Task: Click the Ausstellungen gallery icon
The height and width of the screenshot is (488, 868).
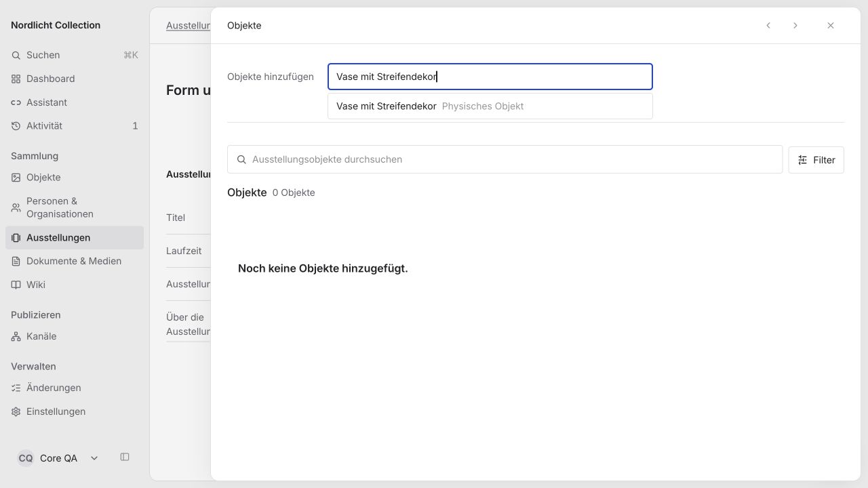Action: [16, 238]
